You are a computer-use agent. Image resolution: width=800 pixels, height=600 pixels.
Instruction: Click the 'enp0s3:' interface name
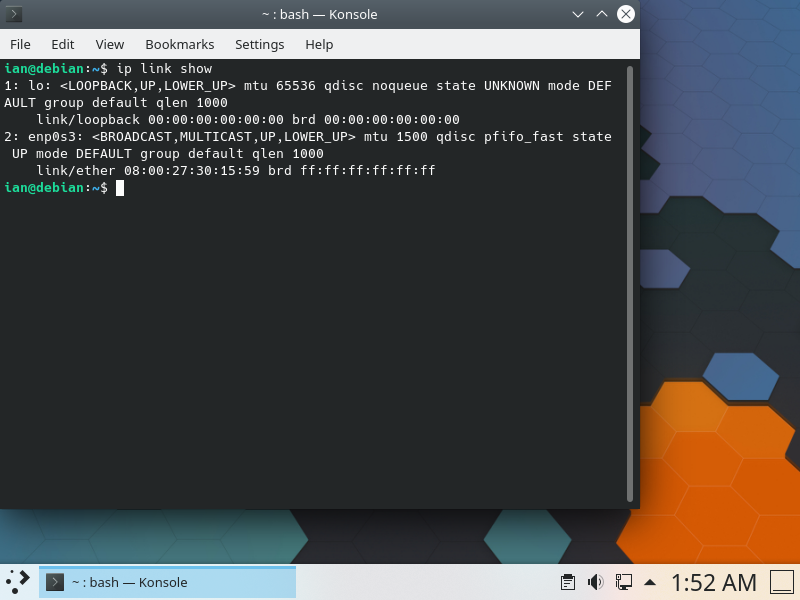pyautogui.click(x=56, y=137)
